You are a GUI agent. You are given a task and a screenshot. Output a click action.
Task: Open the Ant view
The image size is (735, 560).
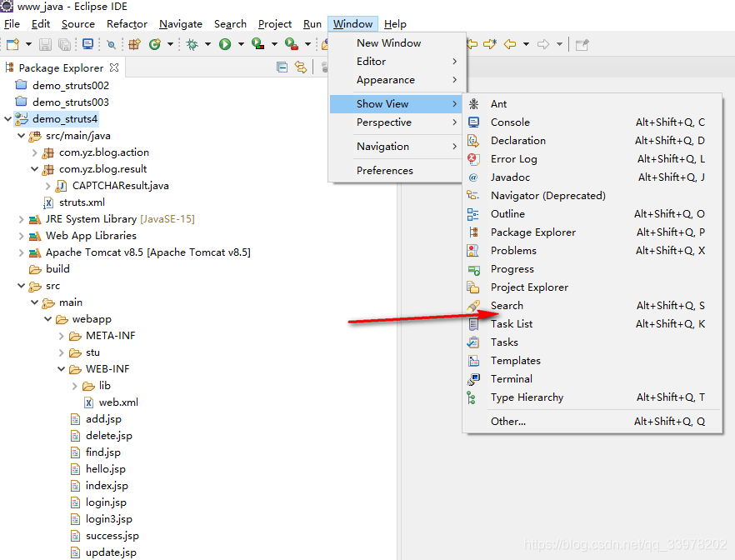click(x=592, y=104)
